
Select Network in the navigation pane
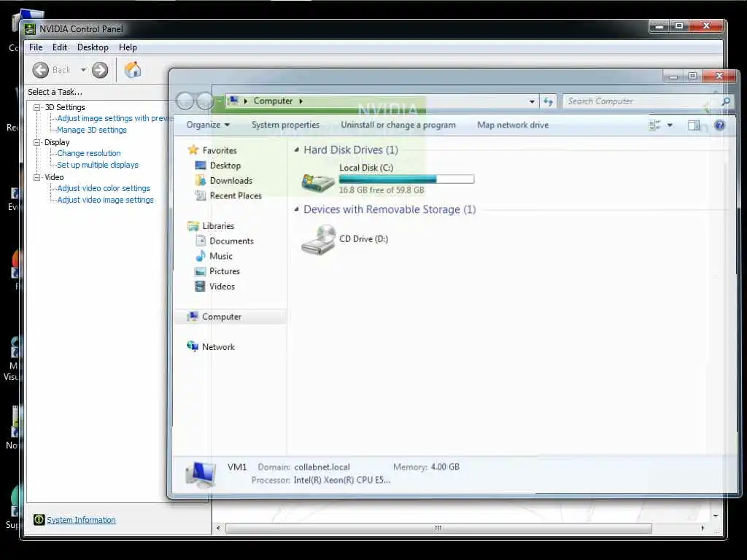(x=218, y=347)
